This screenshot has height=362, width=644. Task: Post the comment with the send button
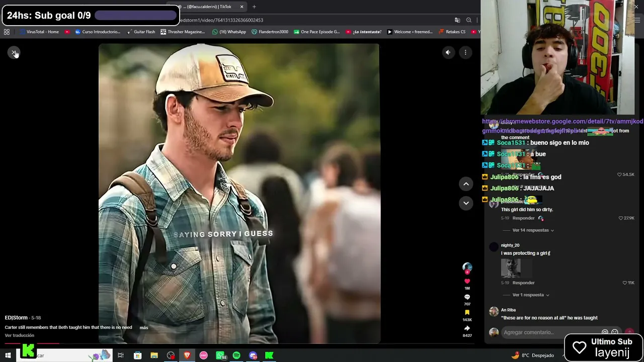629,332
